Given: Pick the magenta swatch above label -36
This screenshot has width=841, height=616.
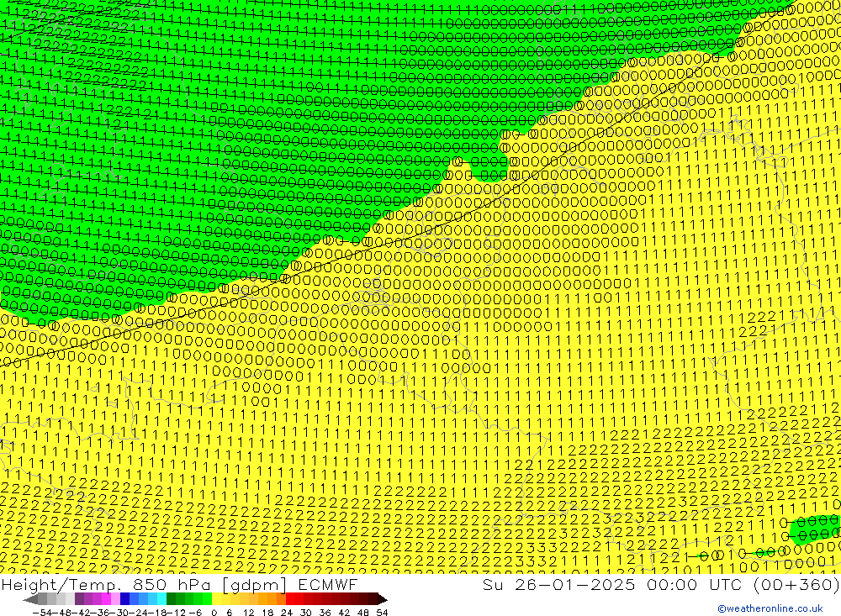Looking at the screenshot, I should click(x=106, y=599).
